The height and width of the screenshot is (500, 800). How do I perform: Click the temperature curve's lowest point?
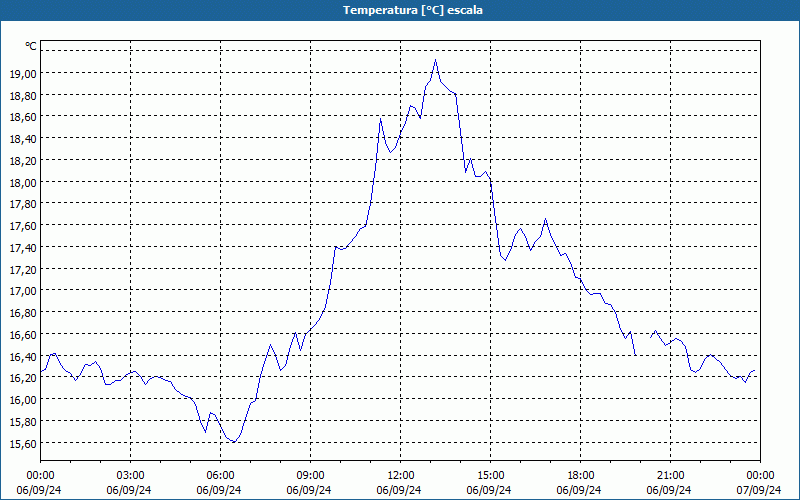tap(234, 442)
